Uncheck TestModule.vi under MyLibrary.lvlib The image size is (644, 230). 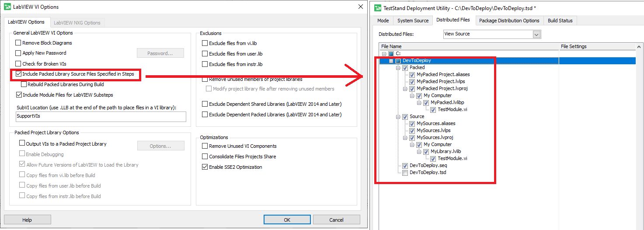[433, 159]
